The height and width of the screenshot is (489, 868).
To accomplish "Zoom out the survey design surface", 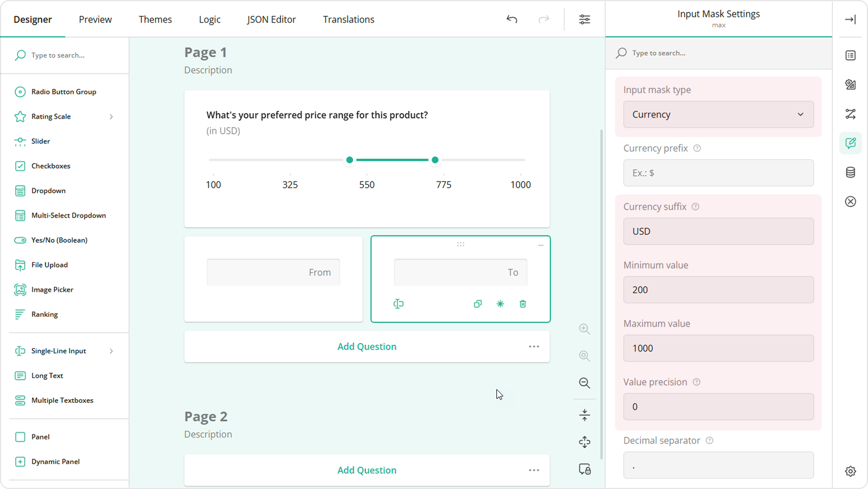I will coord(584,383).
